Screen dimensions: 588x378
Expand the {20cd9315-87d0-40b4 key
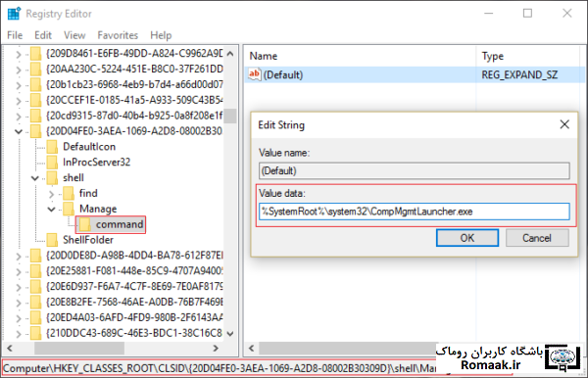[18, 117]
